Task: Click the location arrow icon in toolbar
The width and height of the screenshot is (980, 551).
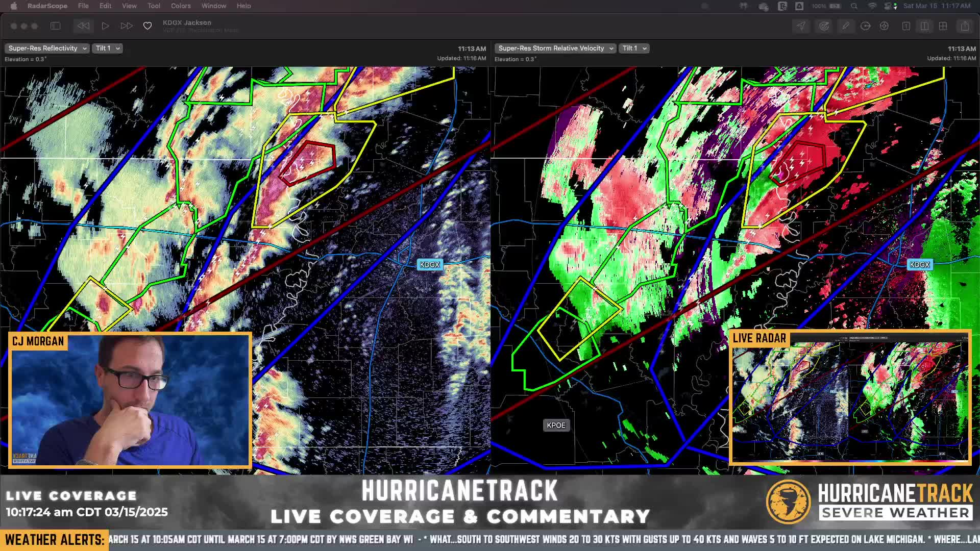Action: 801,26
